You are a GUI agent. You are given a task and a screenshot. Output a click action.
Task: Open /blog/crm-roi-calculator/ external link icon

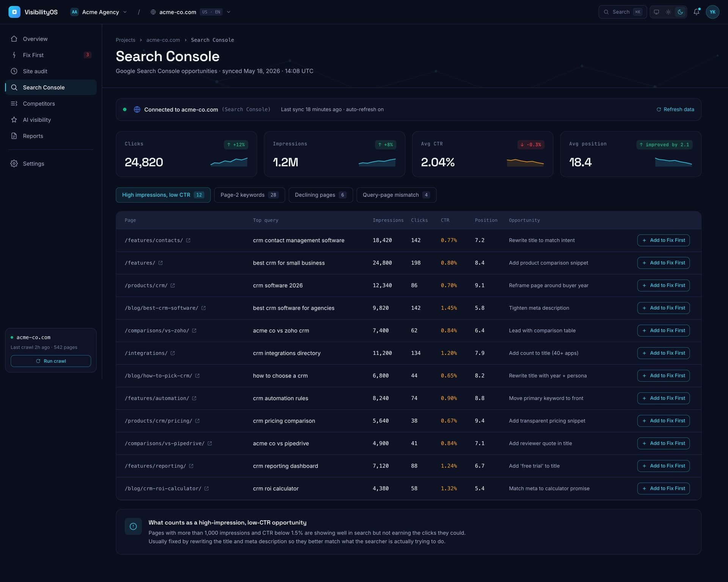coord(206,488)
